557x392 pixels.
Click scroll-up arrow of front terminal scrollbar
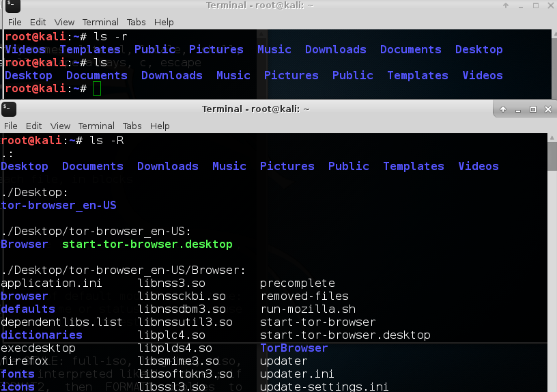tap(552, 138)
